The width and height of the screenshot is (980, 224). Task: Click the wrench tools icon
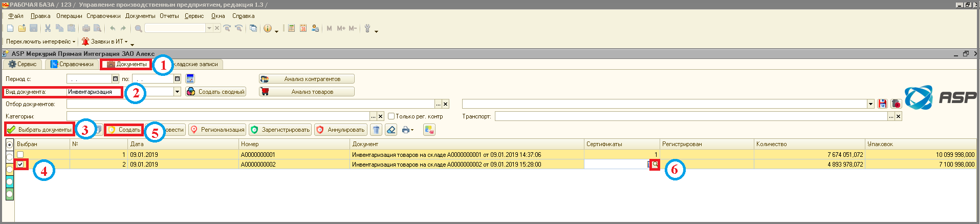pos(367,28)
